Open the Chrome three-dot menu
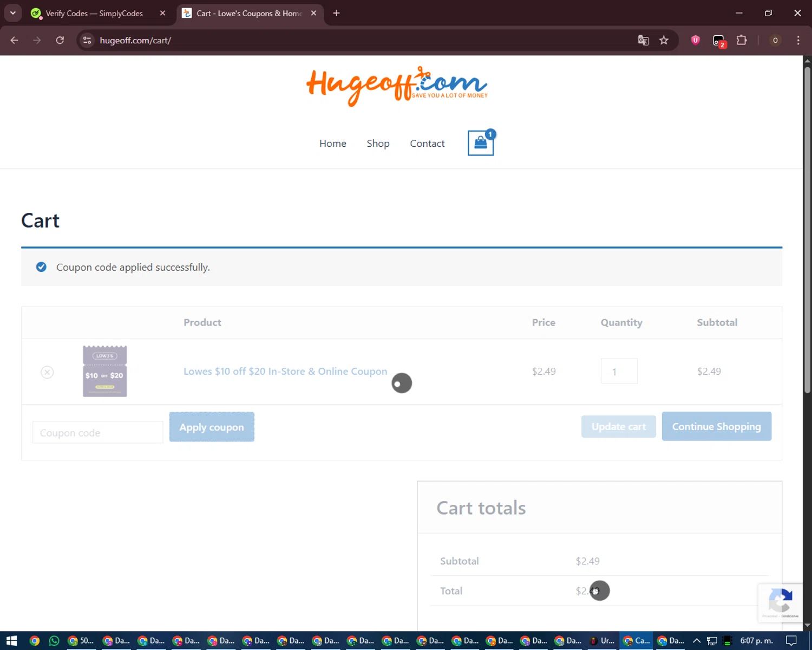This screenshot has height=650, width=812. [798, 40]
